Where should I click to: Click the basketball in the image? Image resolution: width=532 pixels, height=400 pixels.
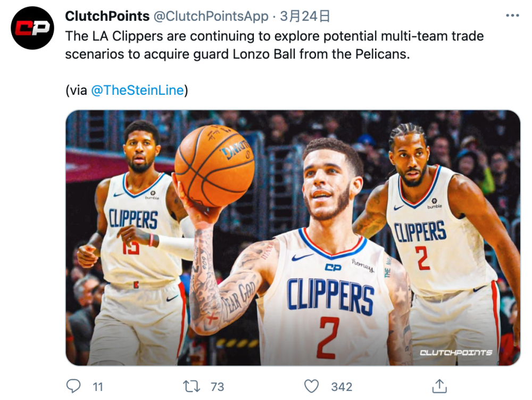(214, 166)
